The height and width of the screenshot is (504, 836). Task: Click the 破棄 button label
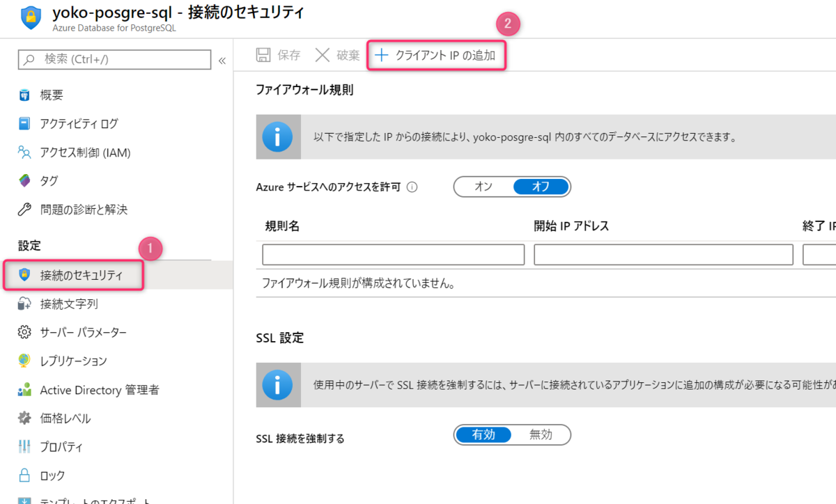pyautogui.click(x=348, y=55)
